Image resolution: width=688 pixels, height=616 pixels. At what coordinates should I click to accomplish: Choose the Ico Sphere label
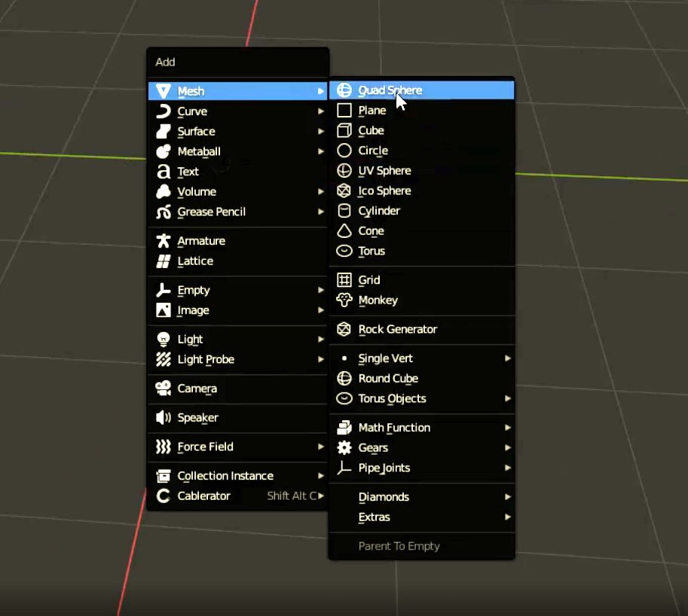click(384, 191)
